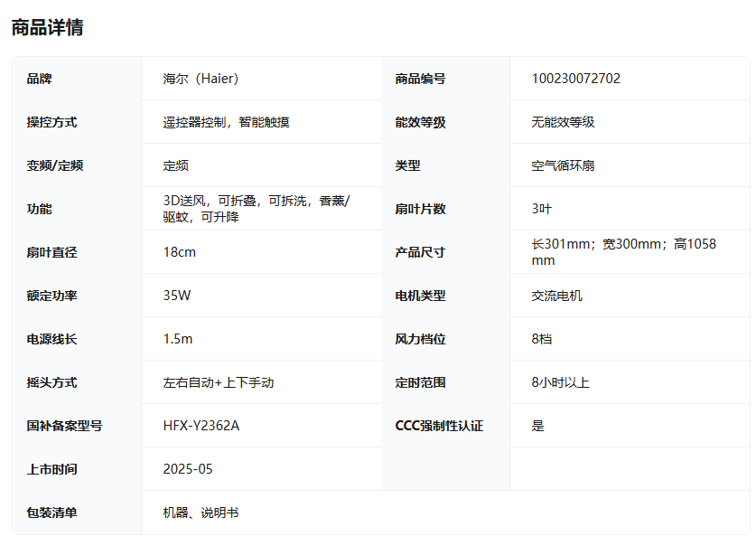The width and height of the screenshot is (756, 555).
Task: Click the 交流电机 value
Action: point(556,296)
